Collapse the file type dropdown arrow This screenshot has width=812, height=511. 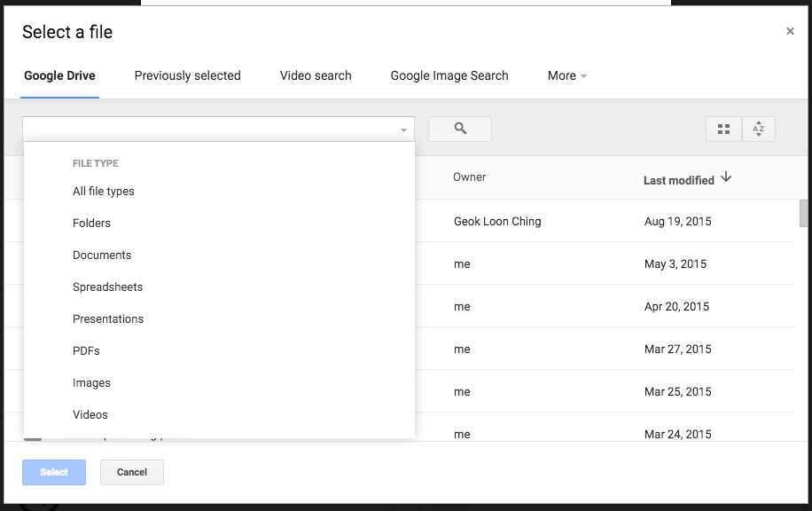pos(403,130)
